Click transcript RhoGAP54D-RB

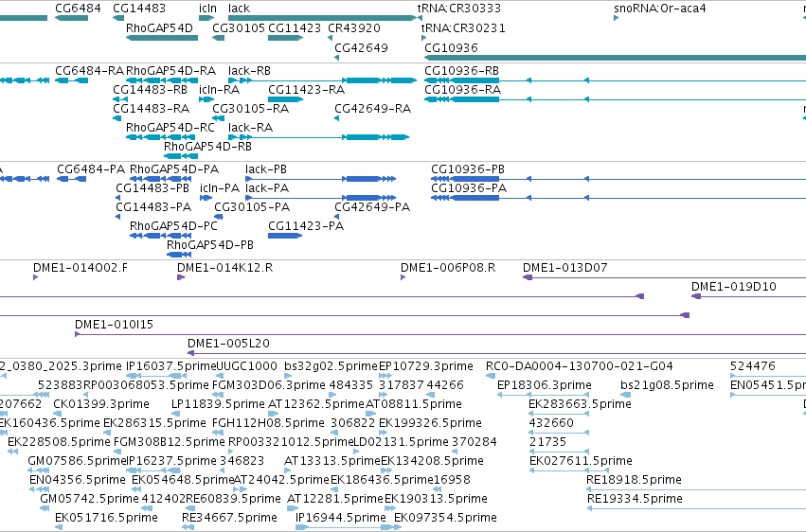click(207, 147)
